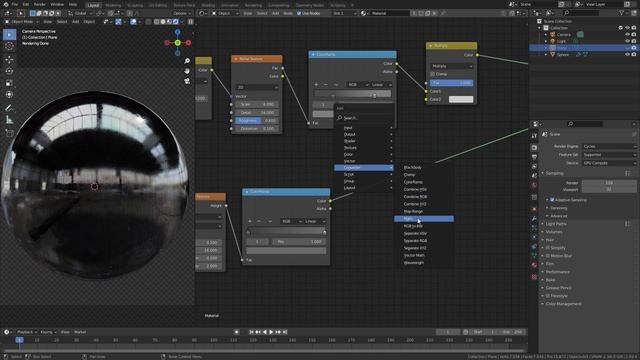The image size is (640, 360).
Task: Open the Multiply blend type dropdown
Action: pyautogui.click(x=451, y=66)
